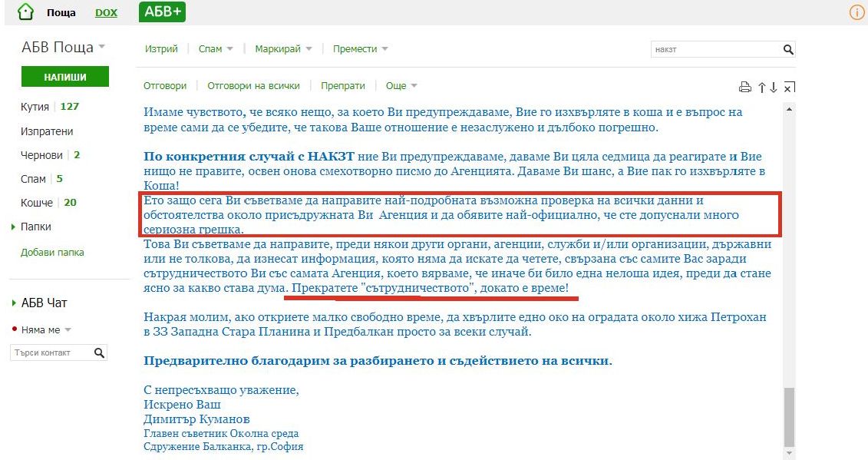Open the DOX link

point(106,12)
